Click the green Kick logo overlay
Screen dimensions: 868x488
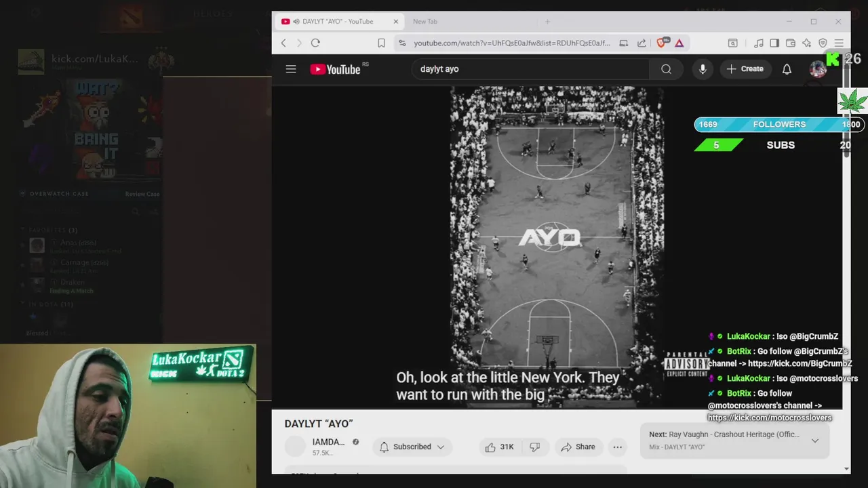coord(833,60)
